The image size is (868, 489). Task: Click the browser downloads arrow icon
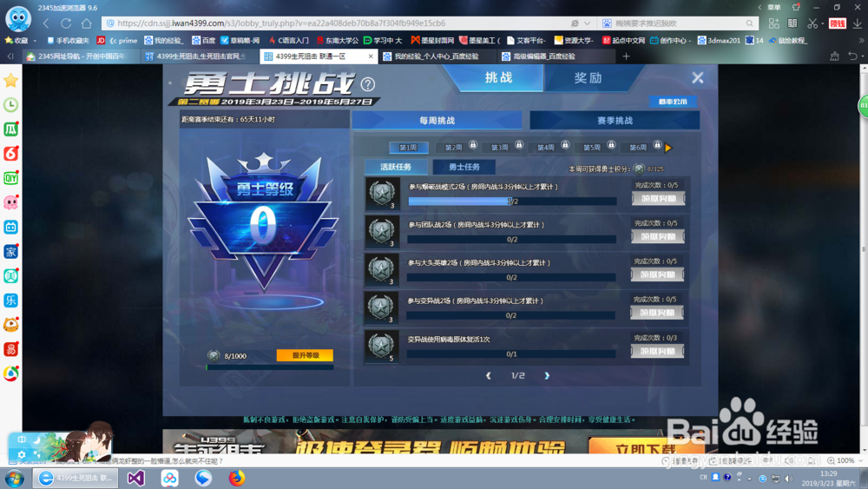pos(857,23)
